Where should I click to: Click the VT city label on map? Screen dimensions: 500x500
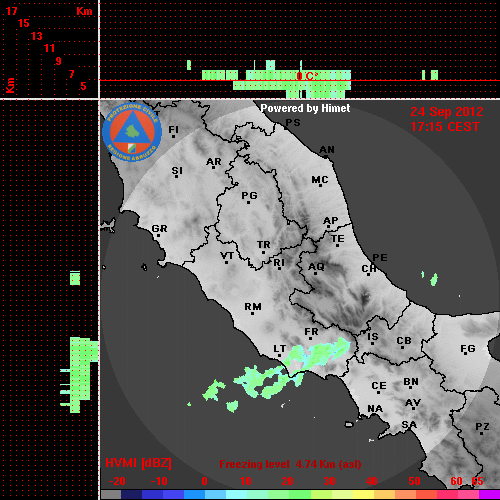(227, 256)
